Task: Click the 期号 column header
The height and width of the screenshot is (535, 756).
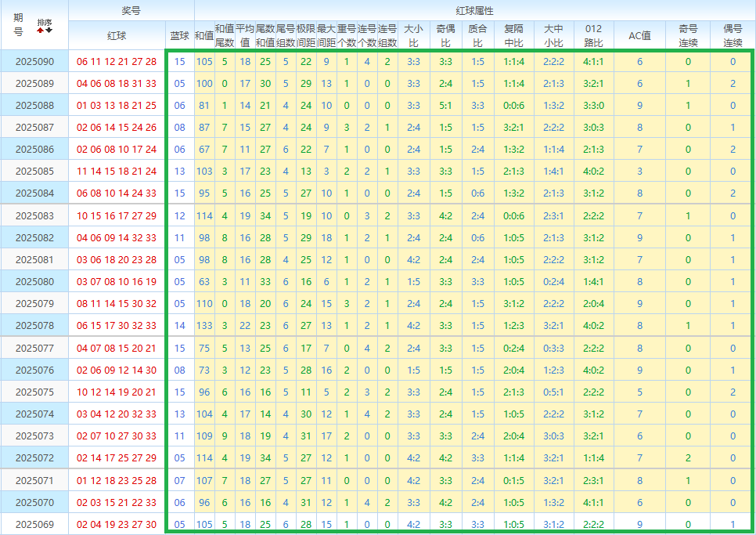Action: [18, 24]
